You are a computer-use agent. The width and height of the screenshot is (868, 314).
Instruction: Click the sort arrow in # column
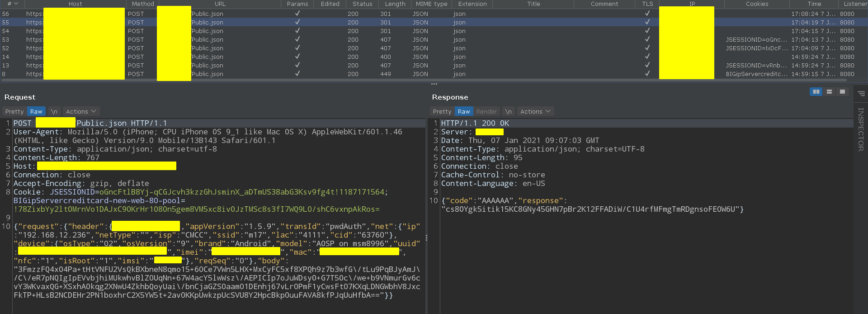pyautogui.click(x=16, y=4)
